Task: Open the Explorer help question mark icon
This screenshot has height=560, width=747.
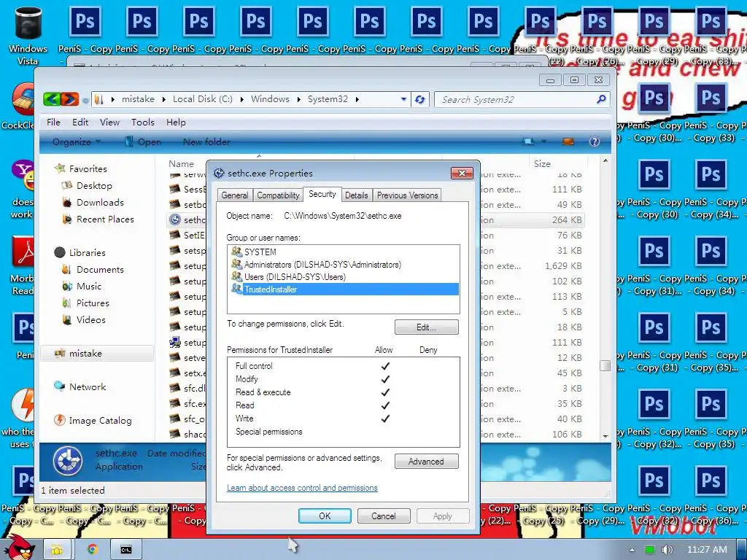Action: tap(594, 141)
